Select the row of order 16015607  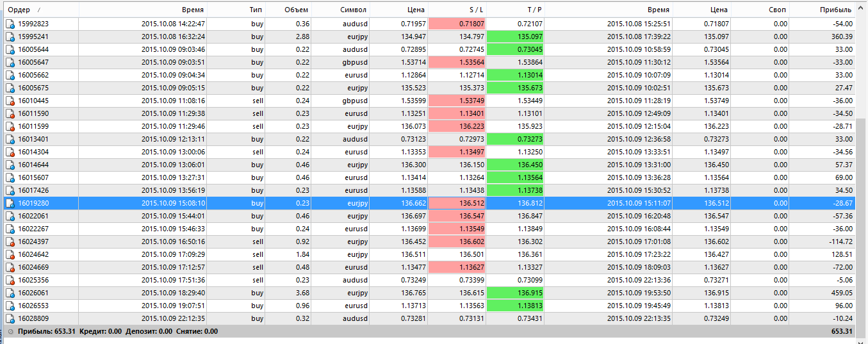[x=428, y=177]
